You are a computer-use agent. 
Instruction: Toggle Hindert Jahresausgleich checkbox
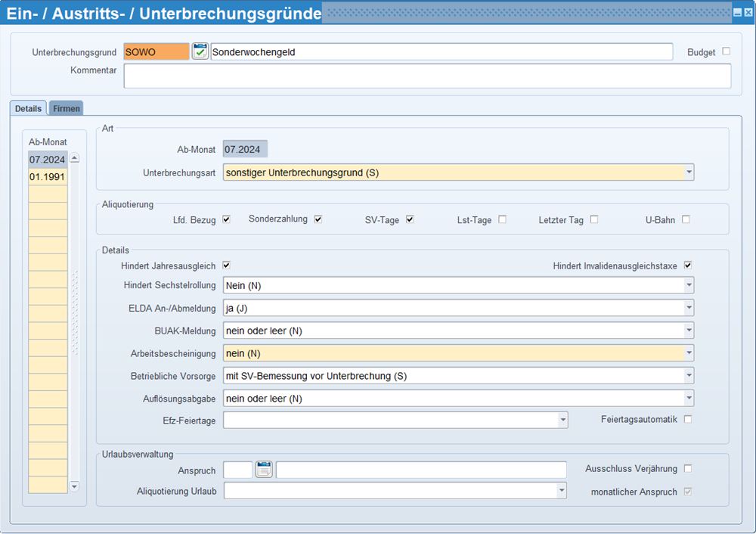point(226,265)
